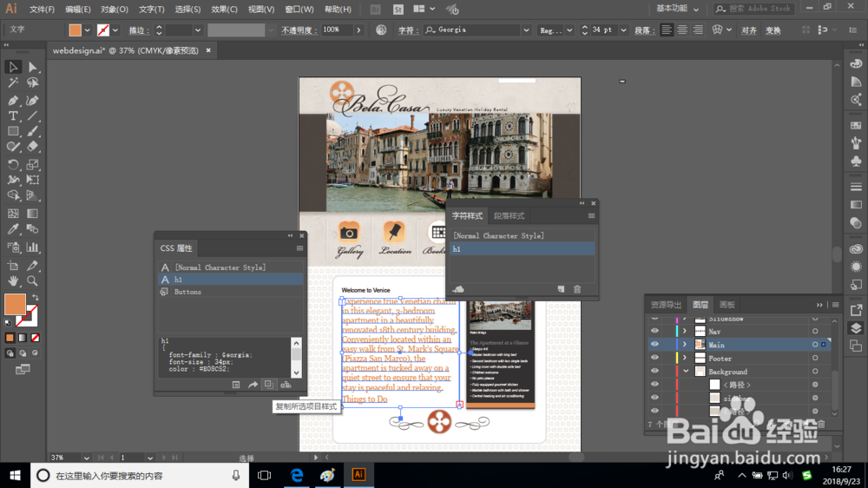The height and width of the screenshot is (488, 868).
Task: Hide the Nav layer eye icon
Action: coord(654,331)
